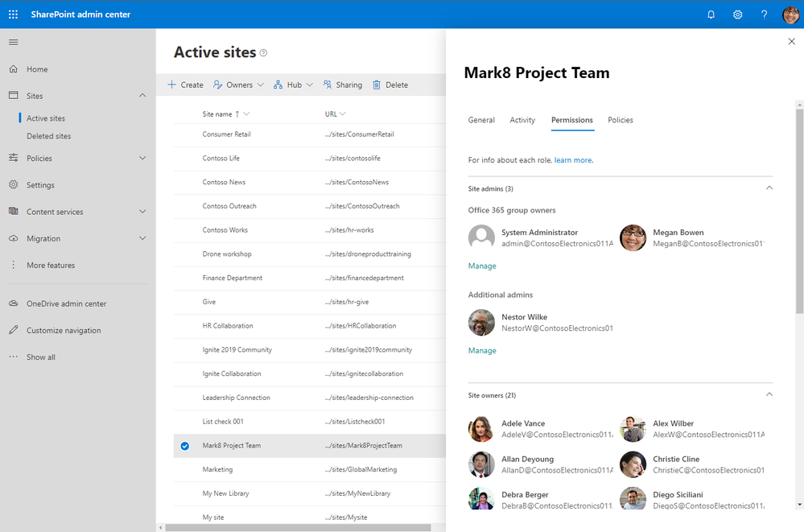
Task: Select the Consumer Retail site row
Action: click(309, 134)
